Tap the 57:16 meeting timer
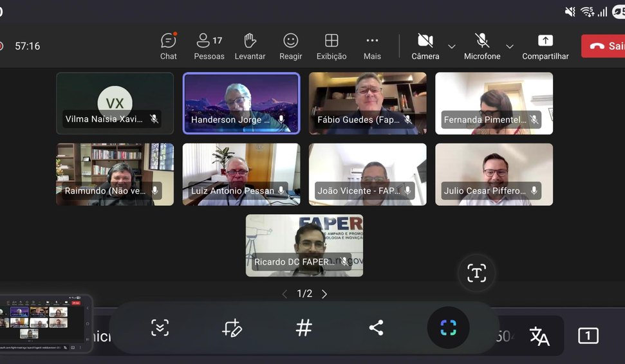 [28, 46]
